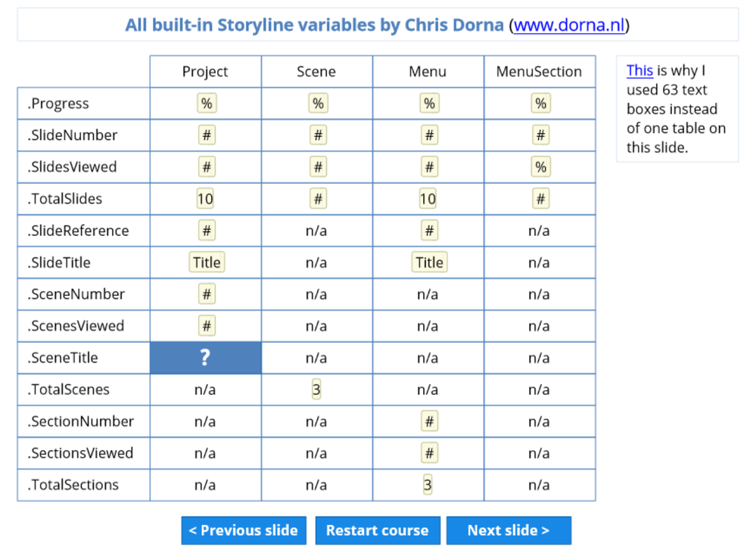Select the MenuSection column header
This screenshot has width=756, height=556.
pos(539,72)
